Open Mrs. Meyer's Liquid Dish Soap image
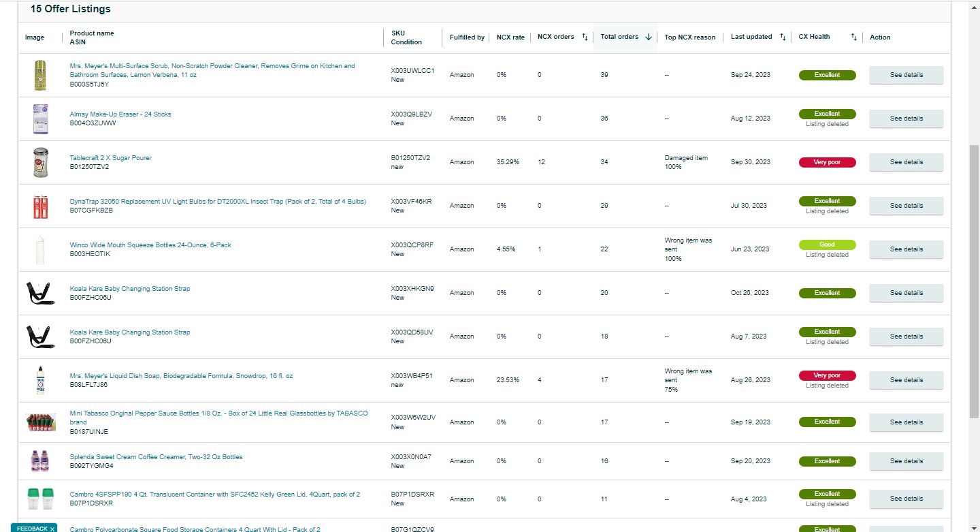Image resolution: width=980 pixels, height=532 pixels. pos(41,380)
